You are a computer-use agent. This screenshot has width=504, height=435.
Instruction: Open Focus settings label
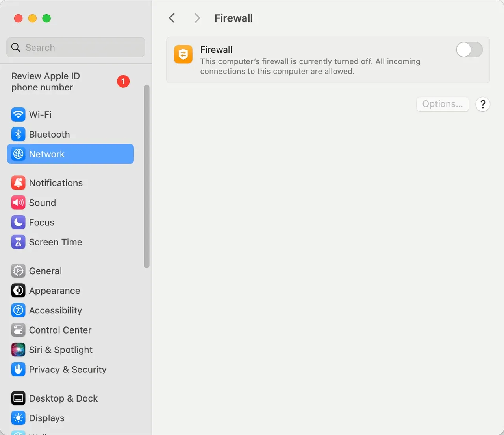click(x=42, y=222)
